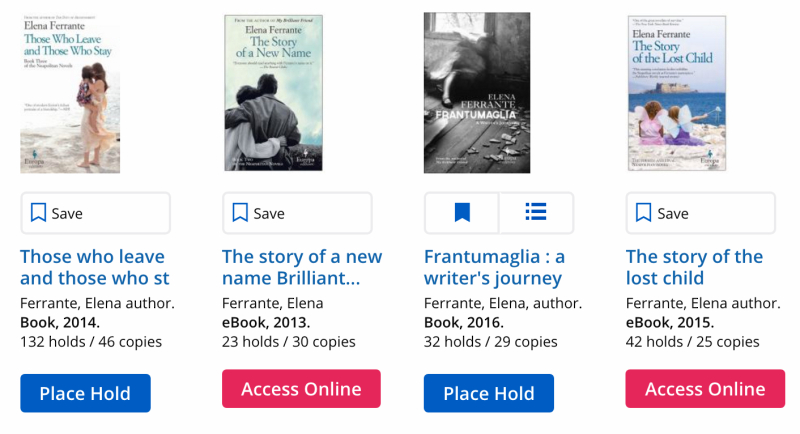This screenshot has height=434, width=800.
Task: Open Those who leave and those who st title
Action: 94,267
